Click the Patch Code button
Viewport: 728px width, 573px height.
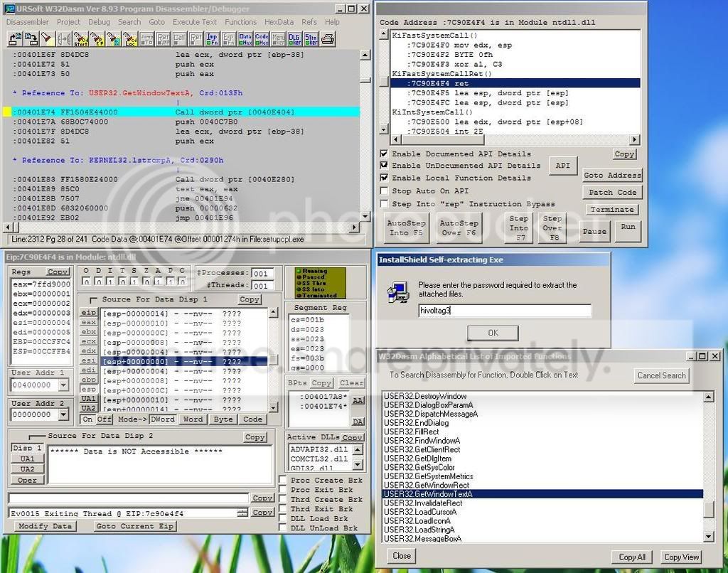coord(612,192)
